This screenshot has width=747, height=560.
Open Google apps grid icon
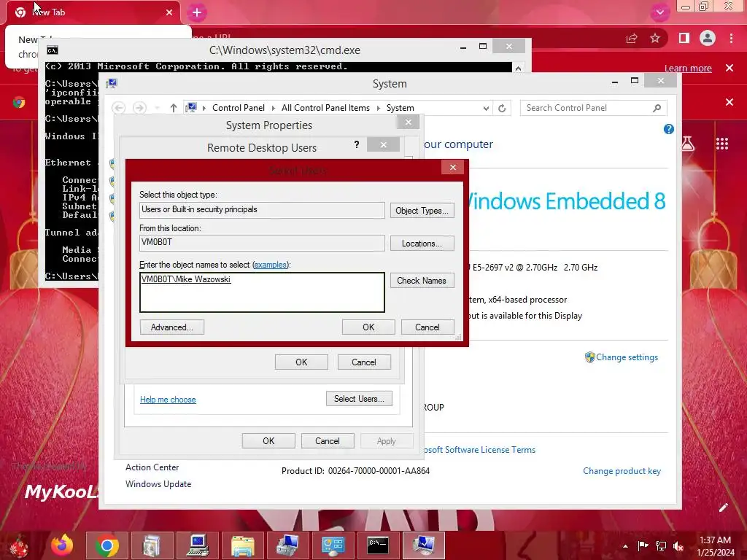722,144
